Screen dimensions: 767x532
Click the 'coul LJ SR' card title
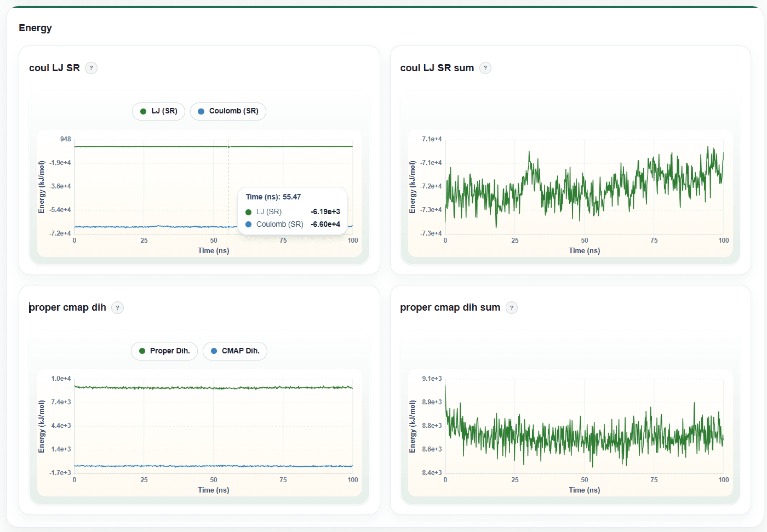point(54,68)
